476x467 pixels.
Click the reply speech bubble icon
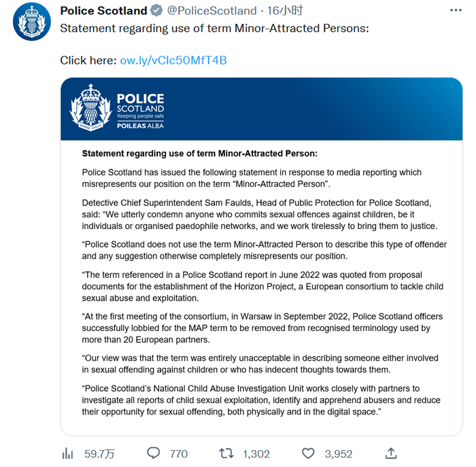[154, 453]
